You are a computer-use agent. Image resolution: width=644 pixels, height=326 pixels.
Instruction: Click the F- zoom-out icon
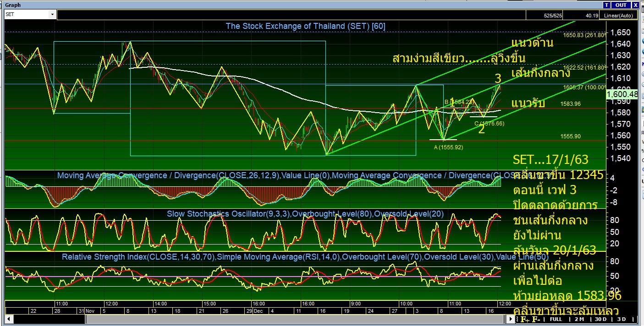pyautogui.click(x=535, y=319)
